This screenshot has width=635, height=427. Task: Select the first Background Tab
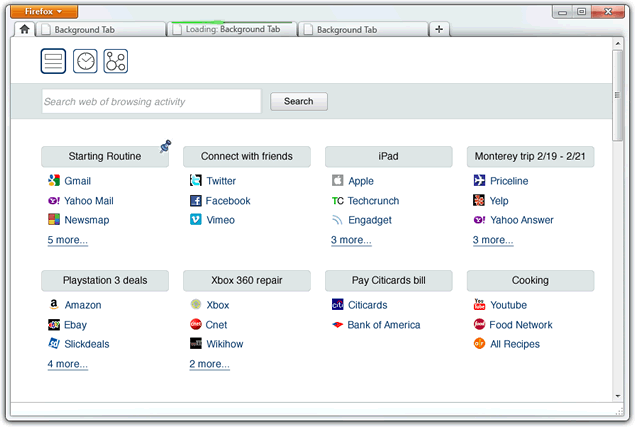click(x=100, y=30)
